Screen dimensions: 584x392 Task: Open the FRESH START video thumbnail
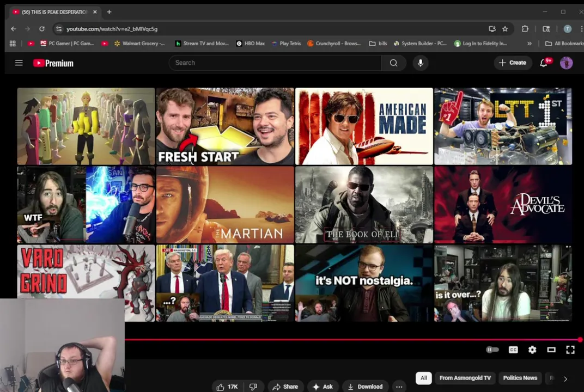tap(225, 126)
